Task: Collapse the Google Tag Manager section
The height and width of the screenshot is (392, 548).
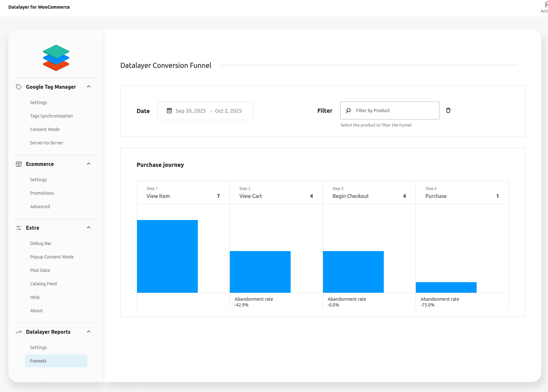Action: [x=89, y=87]
